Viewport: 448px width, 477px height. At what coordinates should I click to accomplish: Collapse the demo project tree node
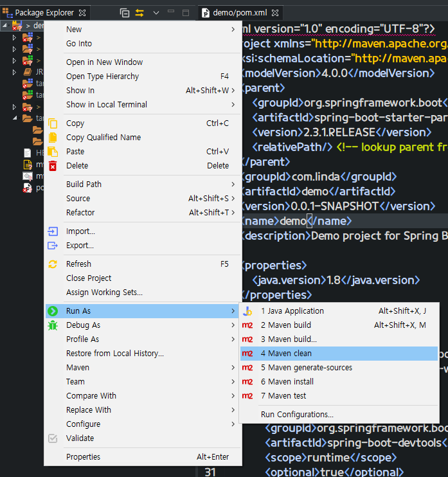pyautogui.click(x=5, y=26)
